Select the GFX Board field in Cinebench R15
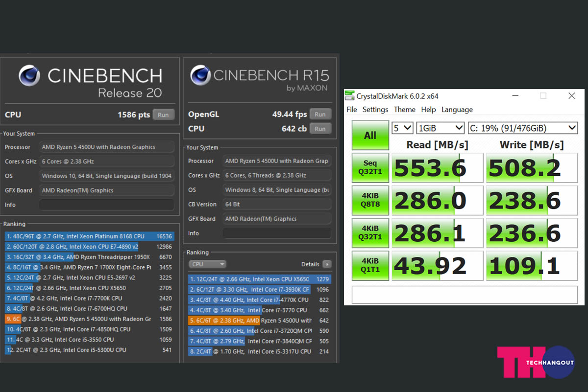 pyautogui.click(x=277, y=219)
